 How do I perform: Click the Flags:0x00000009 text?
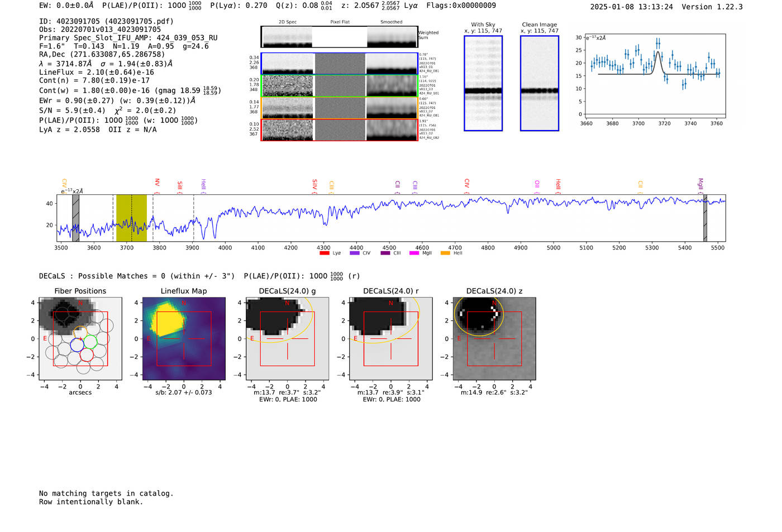pyautogui.click(x=461, y=6)
